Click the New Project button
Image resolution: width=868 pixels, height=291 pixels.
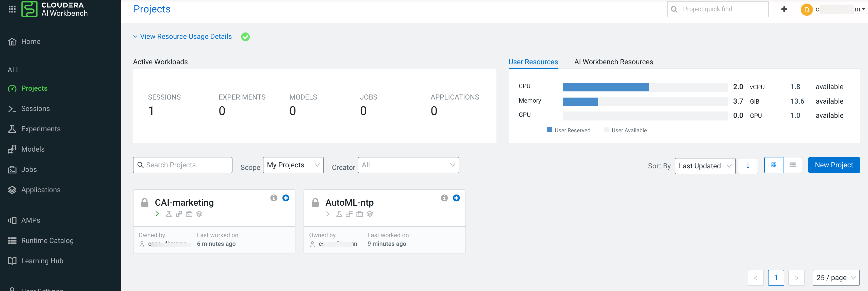coord(834,165)
